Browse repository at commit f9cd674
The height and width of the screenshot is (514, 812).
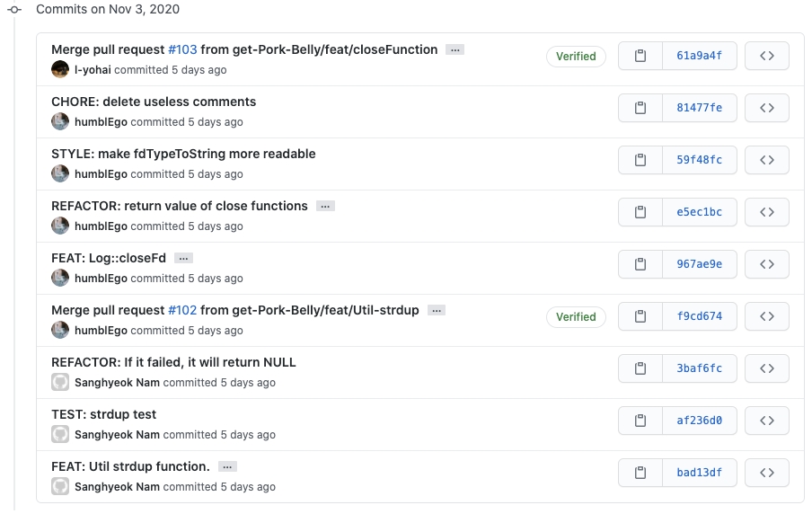[x=766, y=316]
